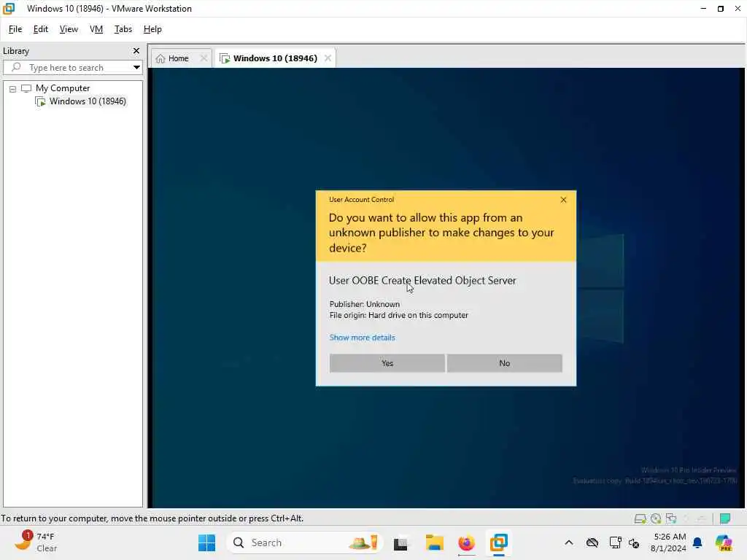This screenshot has height=560, width=747.
Task: Close the Windows 10 (18946) tab
Action: click(328, 58)
